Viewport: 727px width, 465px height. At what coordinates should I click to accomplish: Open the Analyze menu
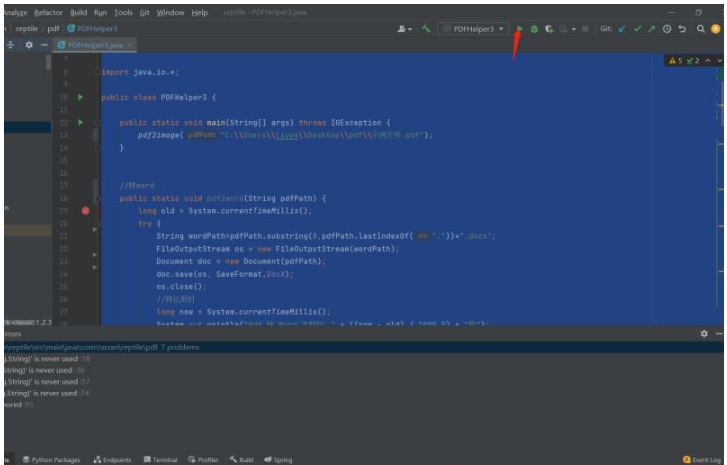15,13
